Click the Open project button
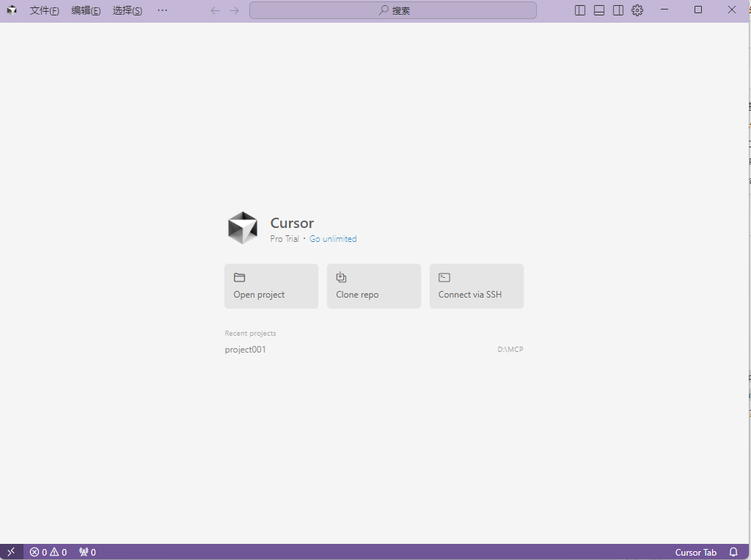Viewport: 751px width, 560px height. pyautogui.click(x=271, y=286)
